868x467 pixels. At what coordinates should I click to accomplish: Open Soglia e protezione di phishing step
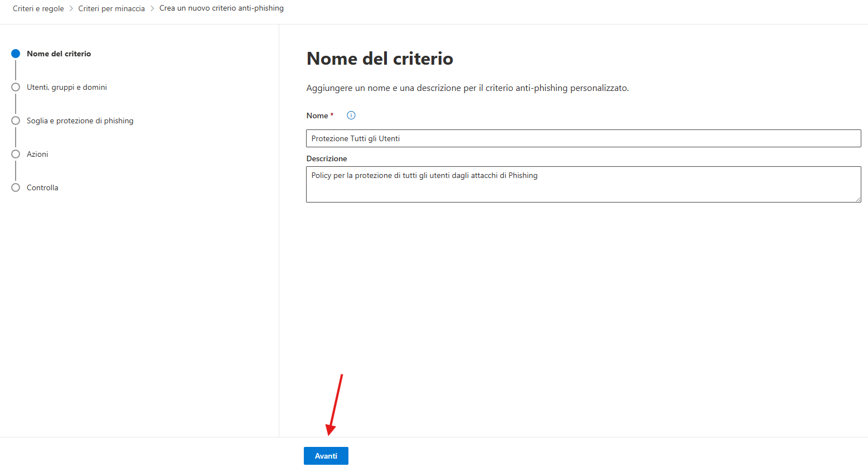click(x=80, y=121)
